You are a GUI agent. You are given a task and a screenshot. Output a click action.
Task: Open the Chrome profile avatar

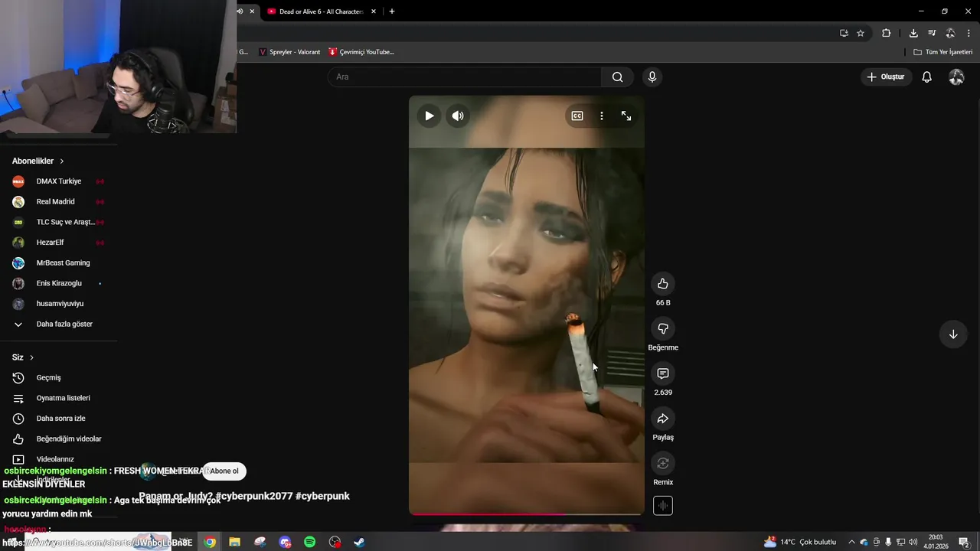(950, 33)
